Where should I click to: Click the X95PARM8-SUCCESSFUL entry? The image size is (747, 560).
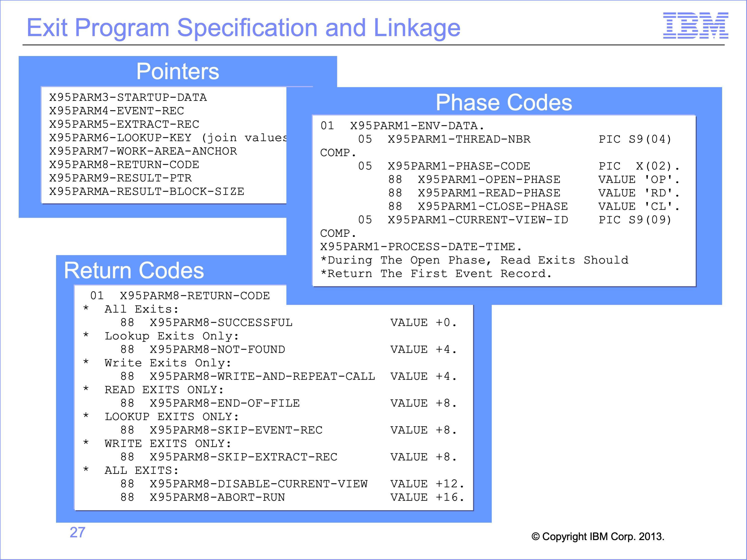click(x=221, y=323)
